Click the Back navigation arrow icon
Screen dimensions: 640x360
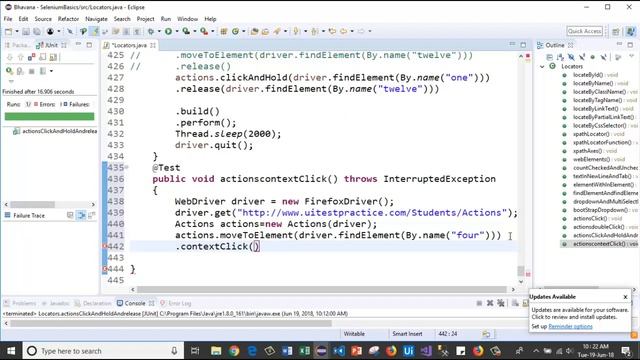(x=343, y=31)
